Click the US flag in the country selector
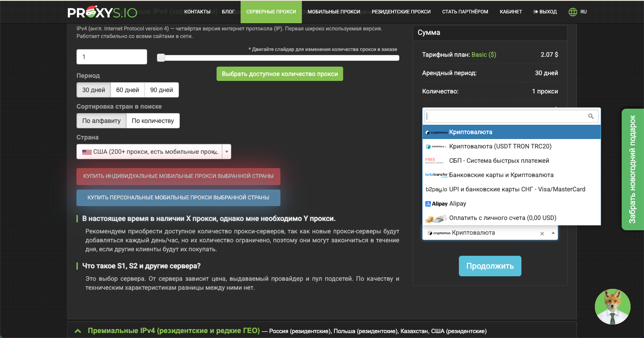The image size is (644, 338). (87, 152)
